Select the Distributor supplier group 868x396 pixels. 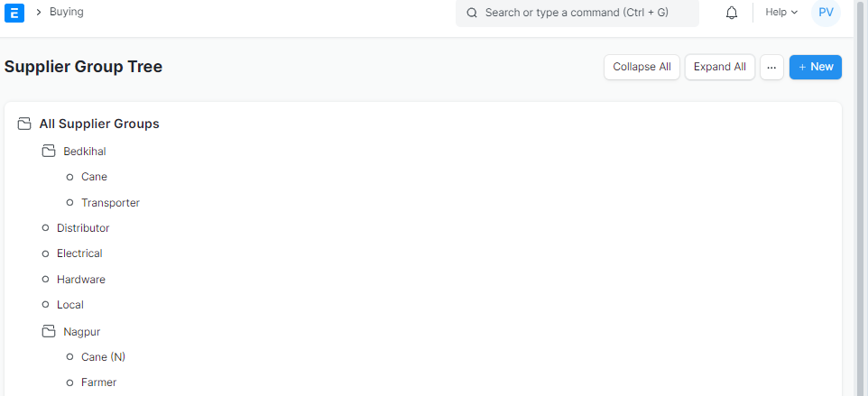coord(83,228)
